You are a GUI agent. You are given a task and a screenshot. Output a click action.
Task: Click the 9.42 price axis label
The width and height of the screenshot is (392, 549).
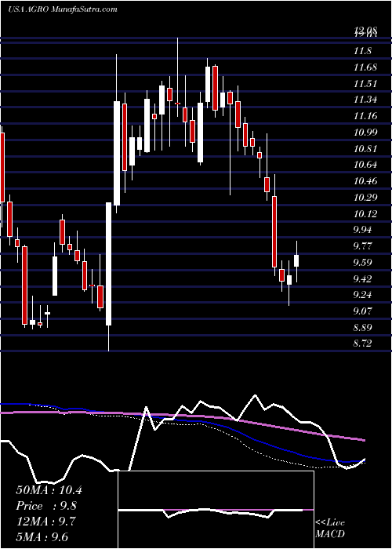362,278
